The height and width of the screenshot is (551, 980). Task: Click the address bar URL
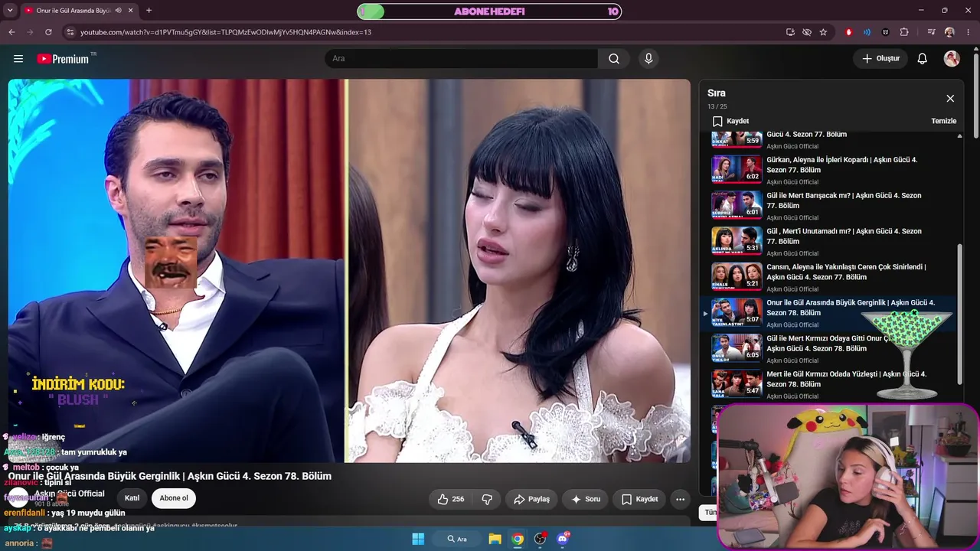coord(226,32)
